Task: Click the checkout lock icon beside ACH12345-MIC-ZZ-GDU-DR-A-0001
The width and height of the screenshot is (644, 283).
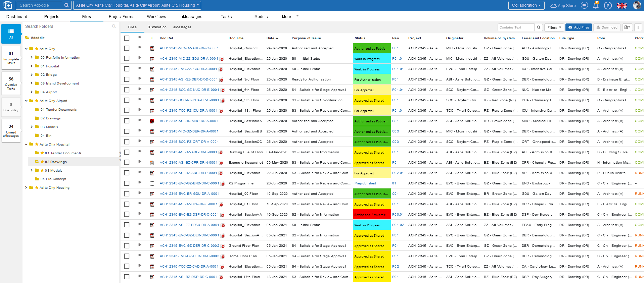Action: [x=222, y=59]
